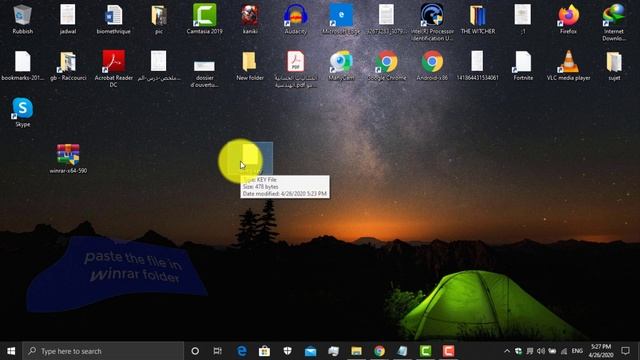Select the Fortnite shortcut icon
The height and width of the screenshot is (360, 640).
(x=523, y=62)
